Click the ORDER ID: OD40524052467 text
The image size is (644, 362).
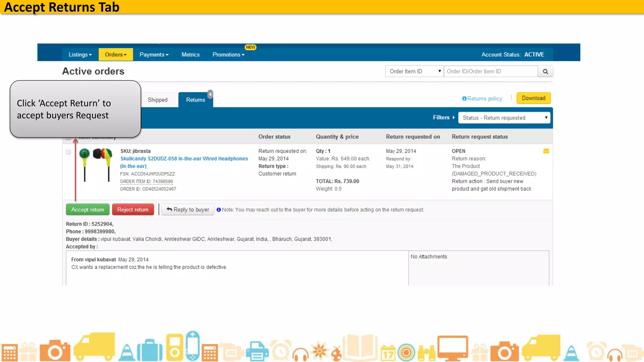[x=148, y=189]
